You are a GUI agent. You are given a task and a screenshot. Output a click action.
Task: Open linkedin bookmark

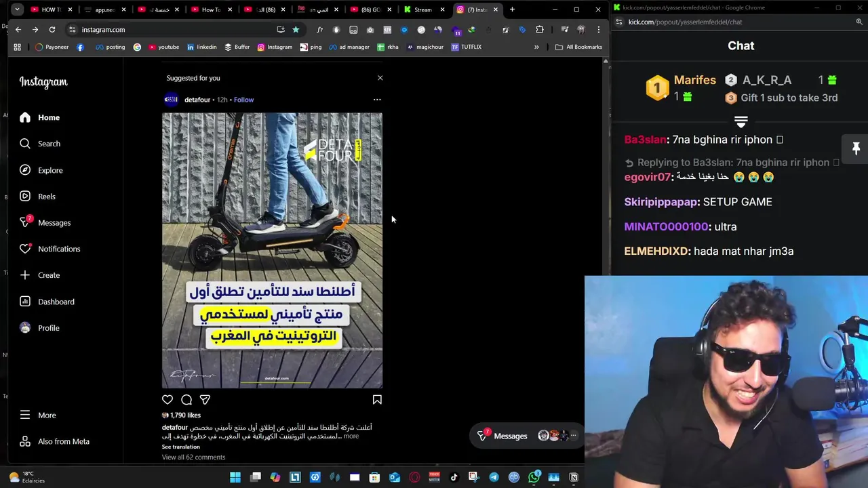[201, 47]
